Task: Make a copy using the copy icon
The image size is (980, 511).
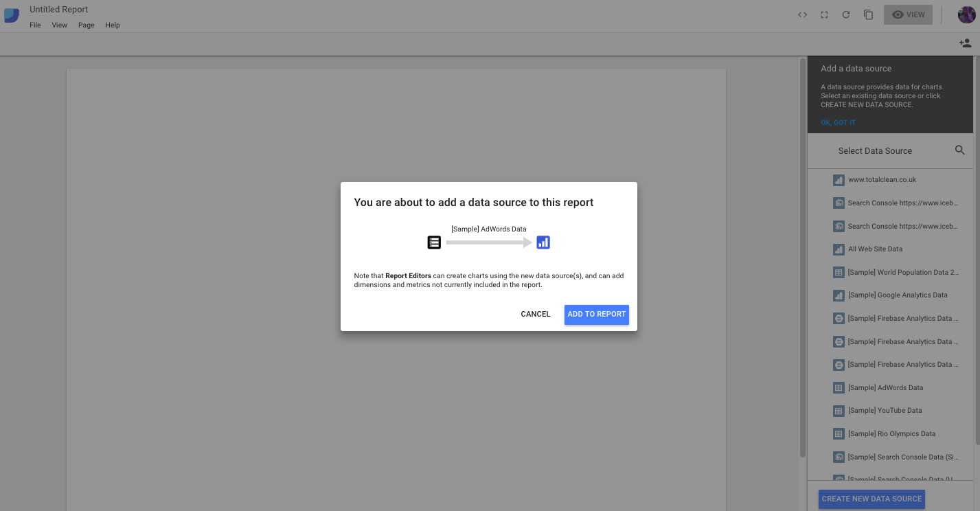Action: pos(867,14)
